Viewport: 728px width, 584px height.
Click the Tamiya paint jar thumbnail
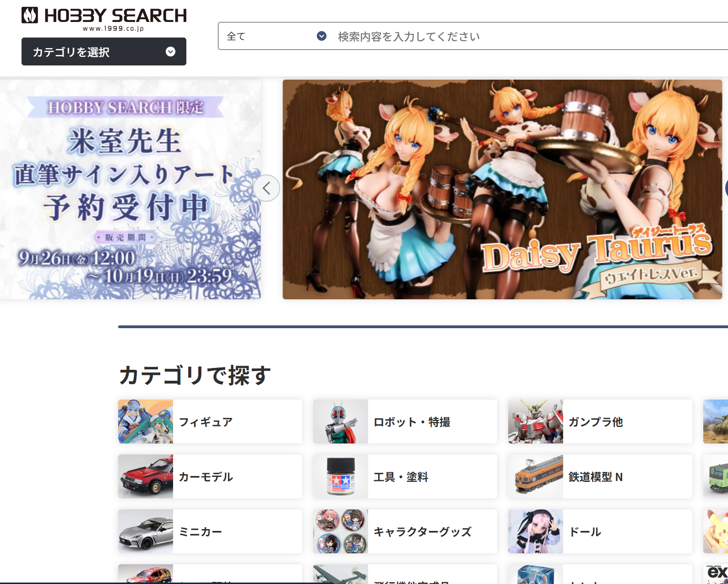coord(341,476)
